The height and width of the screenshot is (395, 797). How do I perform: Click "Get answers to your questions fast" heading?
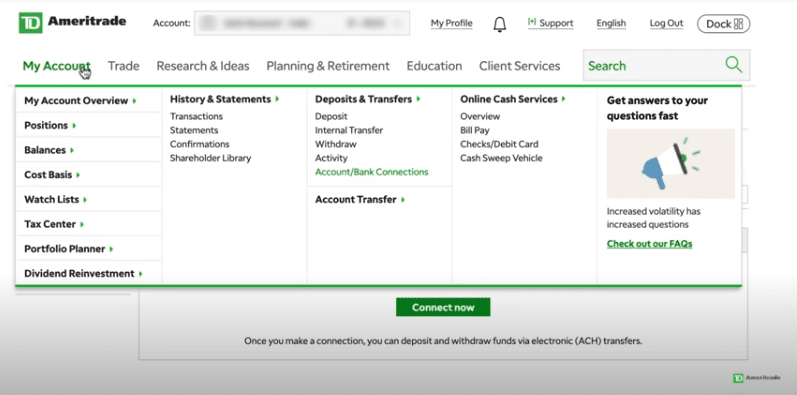tap(657, 108)
